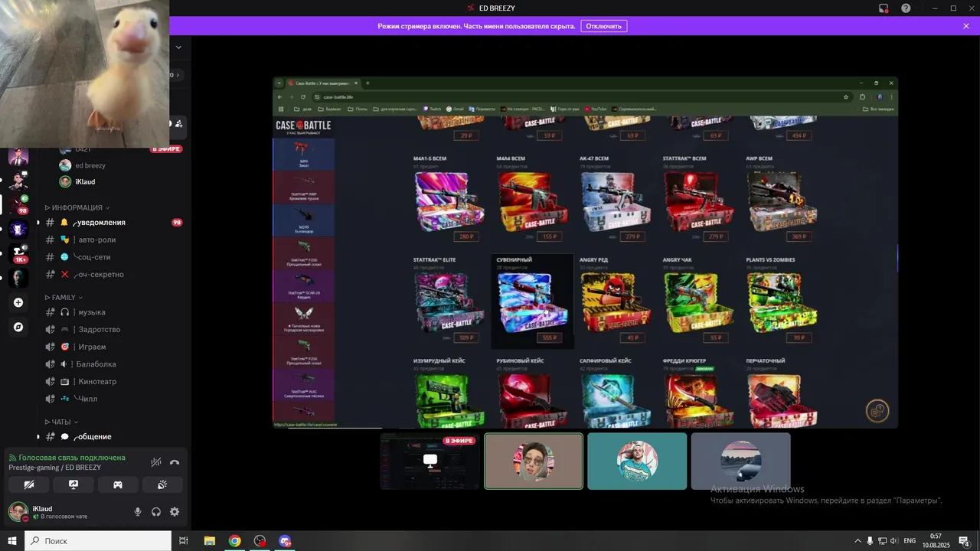Image resolution: width=980 pixels, height=551 pixels.
Task: Click Prestige-gaming / ED BREEZY channel link
Action: coord(54,468)
